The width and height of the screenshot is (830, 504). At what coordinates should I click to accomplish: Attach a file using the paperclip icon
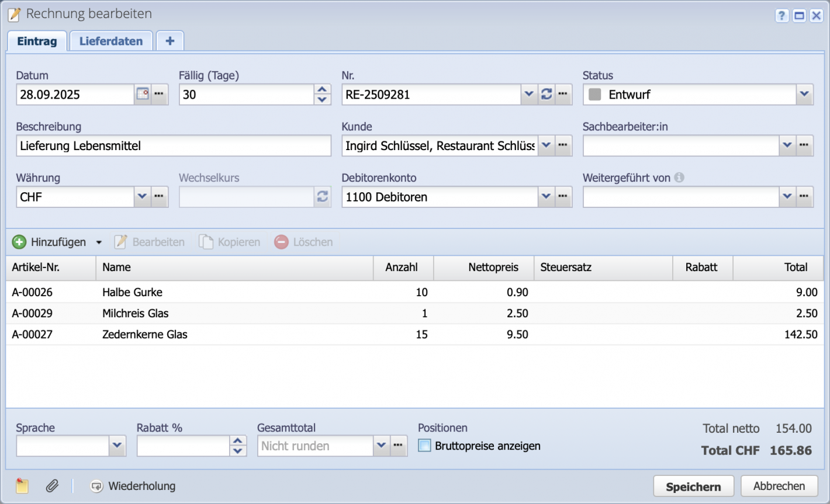(x=52, y=485)
